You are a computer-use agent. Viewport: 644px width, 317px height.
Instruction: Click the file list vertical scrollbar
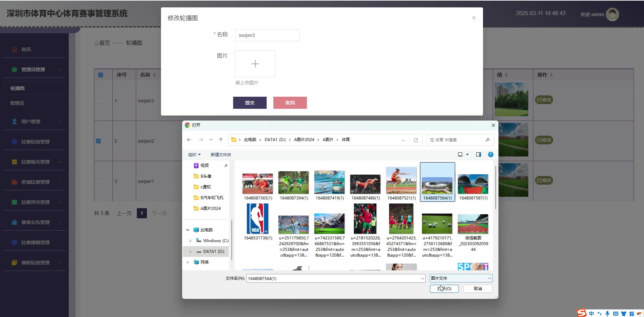pos(496,187)
